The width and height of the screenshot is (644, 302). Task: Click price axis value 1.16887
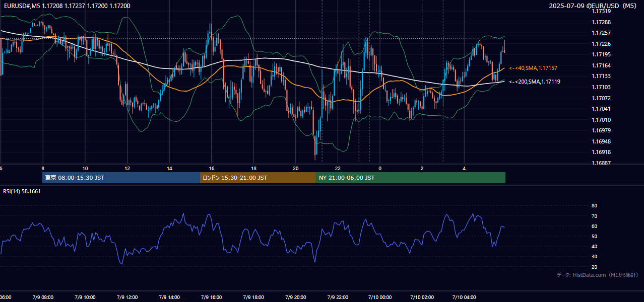tap(601, 163)
